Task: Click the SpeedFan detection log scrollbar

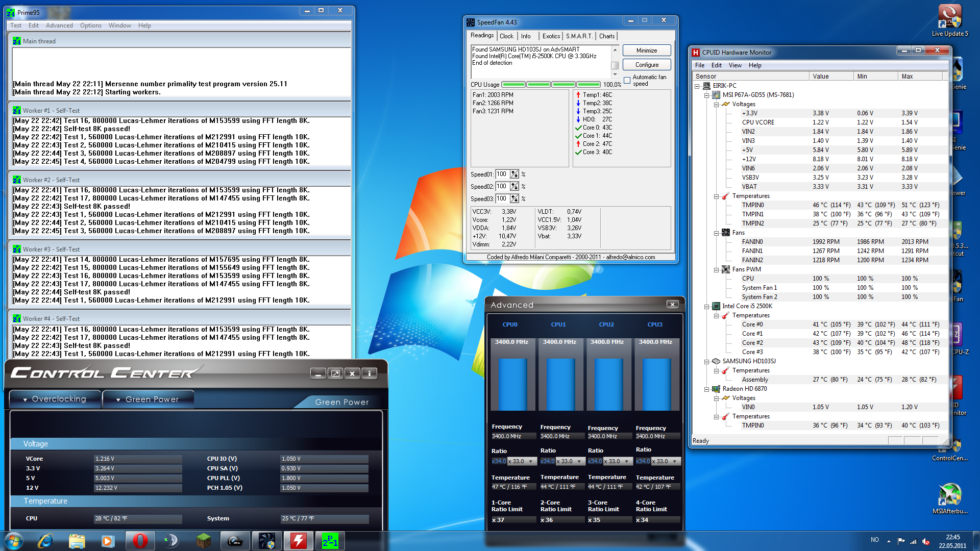Action: (615, 62)
